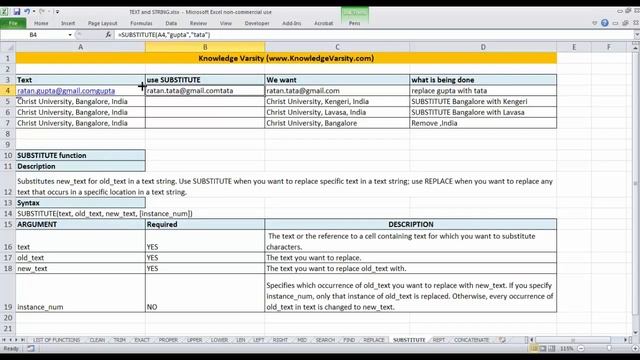Viewport: 640px width, 360px height.
Task: Click the macro record icon in status bar
Action: (x=31, y=349)
